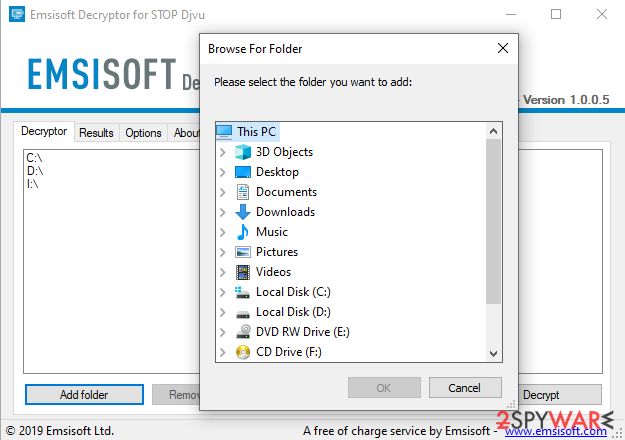
Task: Open the About tab
Action: click(x=184, y=133)
